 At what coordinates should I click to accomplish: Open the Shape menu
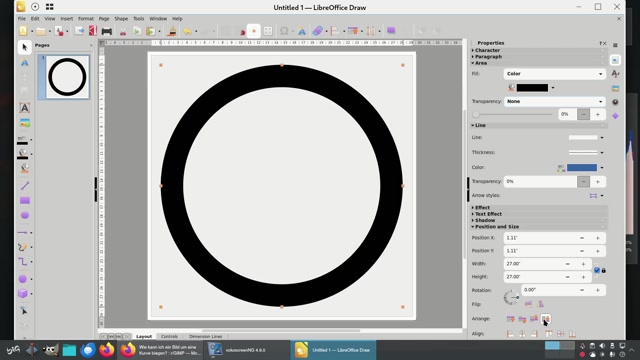(x=121, y=19)
